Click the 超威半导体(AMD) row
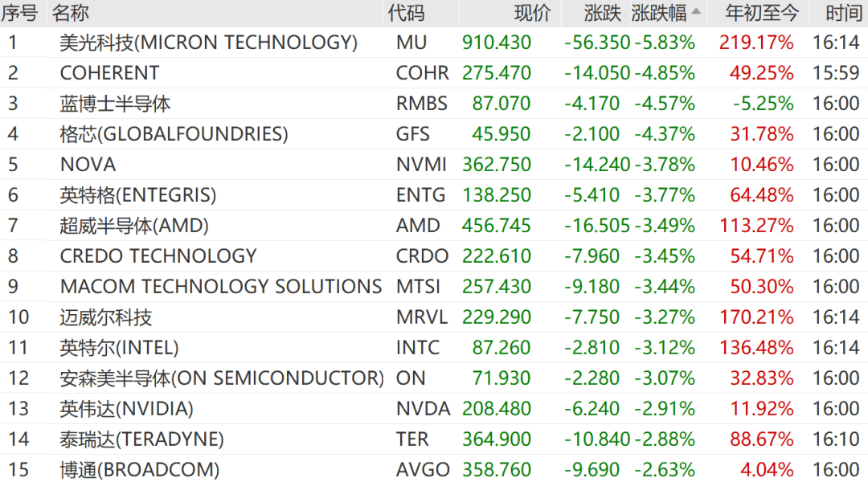Viewport: 868px width, 482px height. coord(434,225)
